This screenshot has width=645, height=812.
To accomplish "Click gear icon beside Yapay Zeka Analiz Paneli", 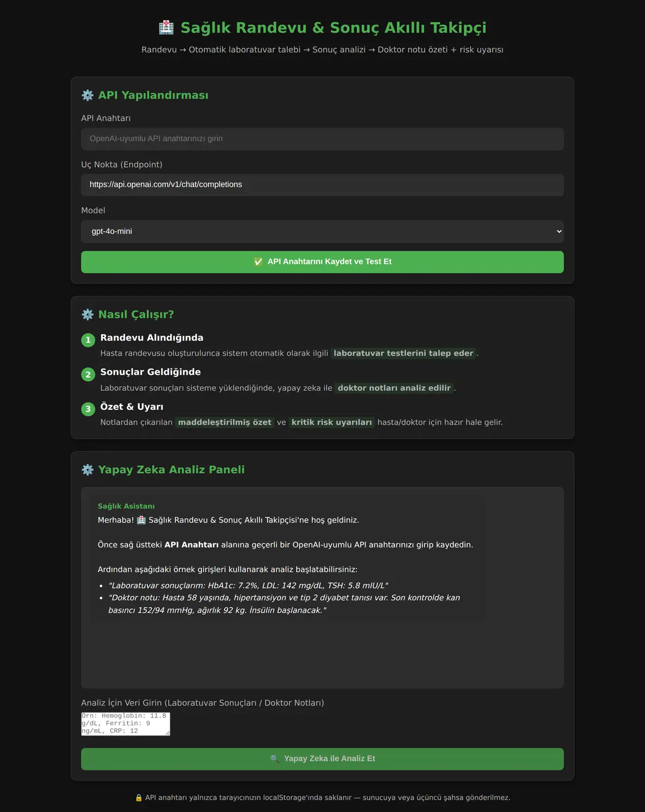I will pyautogui.click(x=88, y=469).
